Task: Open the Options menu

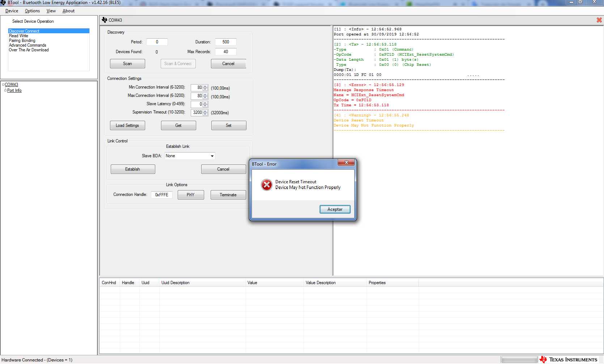Action: click(x=32, y=11)
